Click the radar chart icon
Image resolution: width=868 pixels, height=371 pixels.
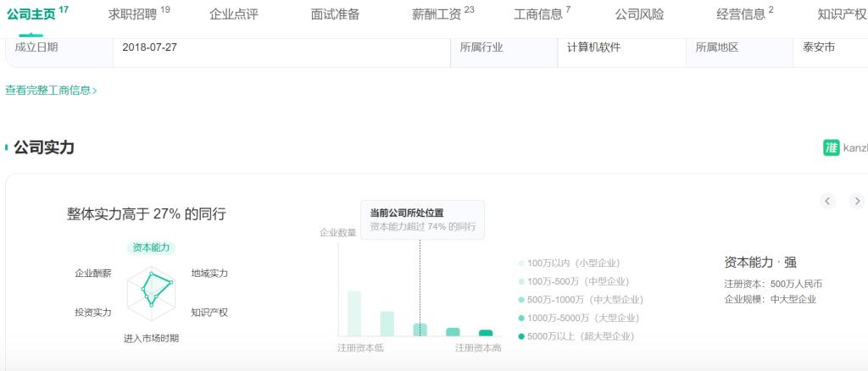pyautogui.click(x=152, y=290)
